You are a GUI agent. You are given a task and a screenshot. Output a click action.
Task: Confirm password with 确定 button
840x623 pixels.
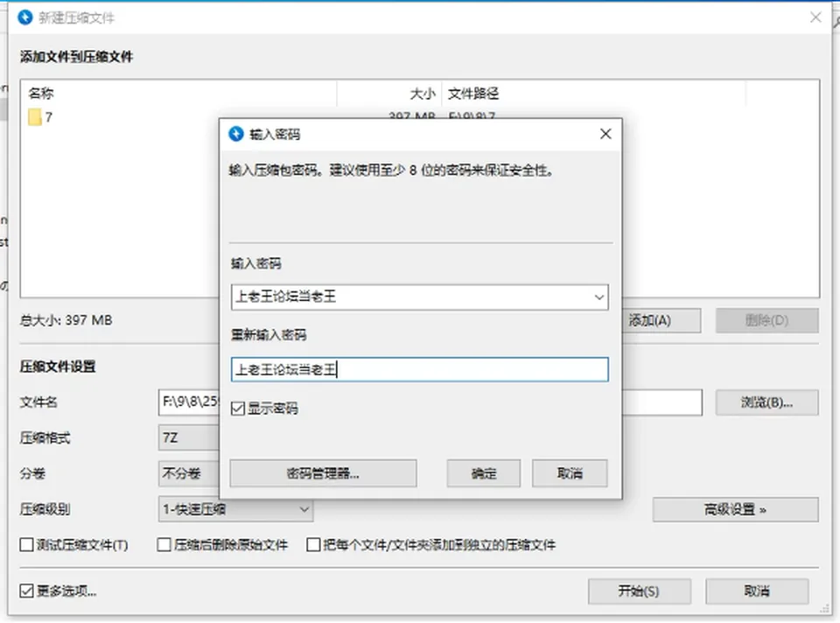[484, 473]
